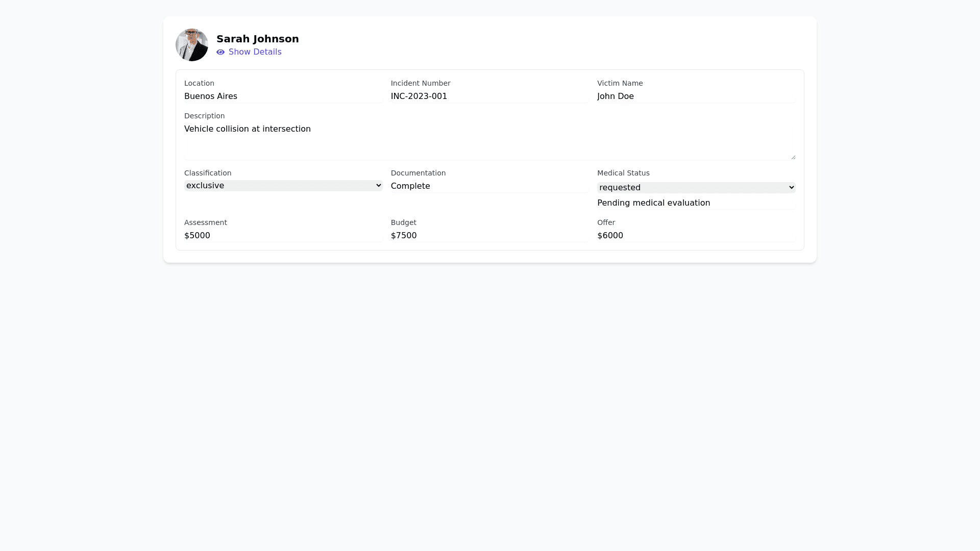Screen dimensions: 980x551
Task: Select the Offer field showing $6000
Action: click(696, 236)
